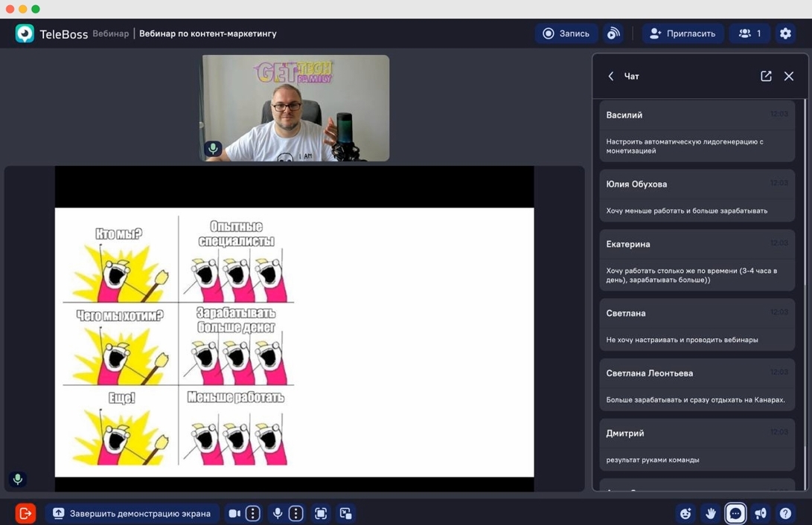Open microphone options menu dots
The image size is (812, 525).
(295, 513)
